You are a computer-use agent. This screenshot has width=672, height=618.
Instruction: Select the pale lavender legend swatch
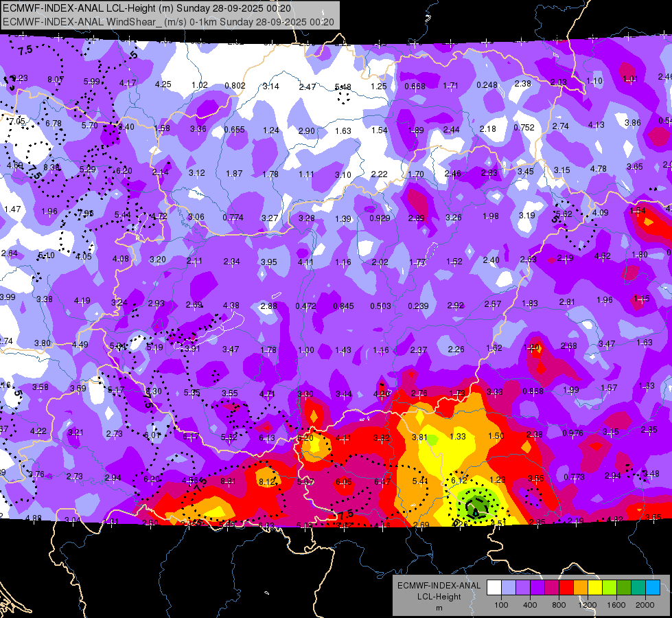pos(509,588)
